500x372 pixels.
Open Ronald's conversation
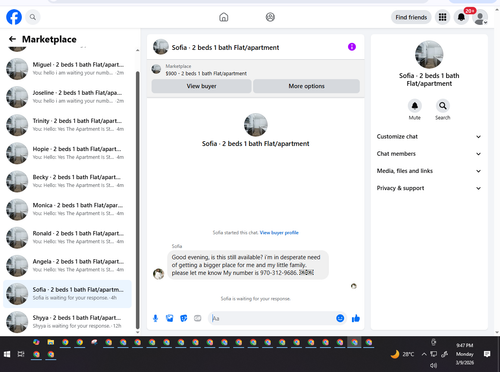coord(67,237)
